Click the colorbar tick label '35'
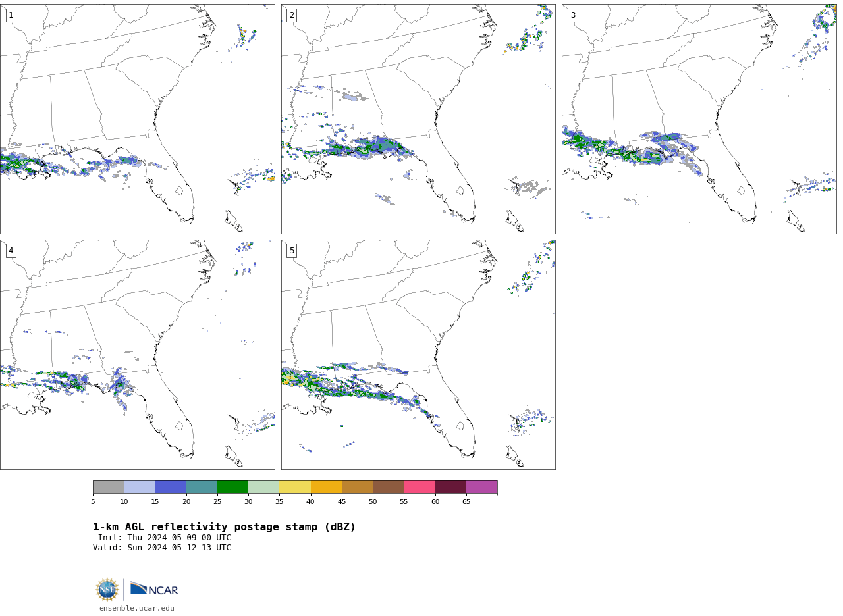This screenshot has height=616, width=843. [279, 502]
